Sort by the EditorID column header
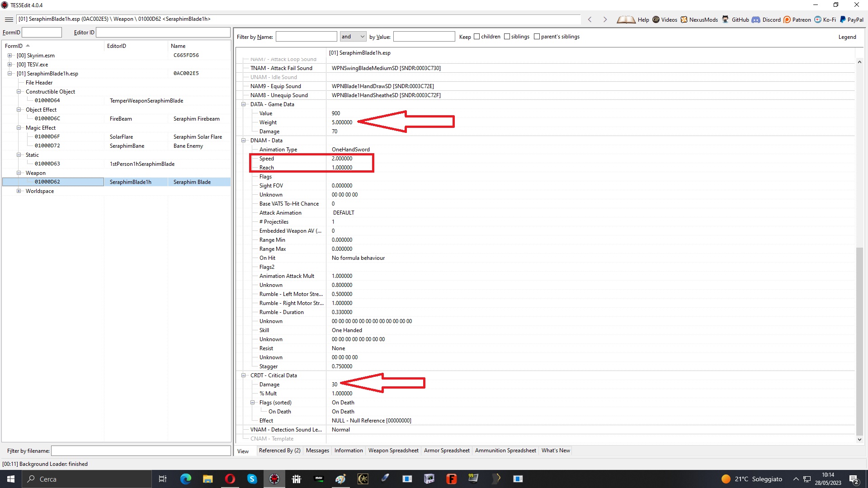868x488 pixels. 136,46
